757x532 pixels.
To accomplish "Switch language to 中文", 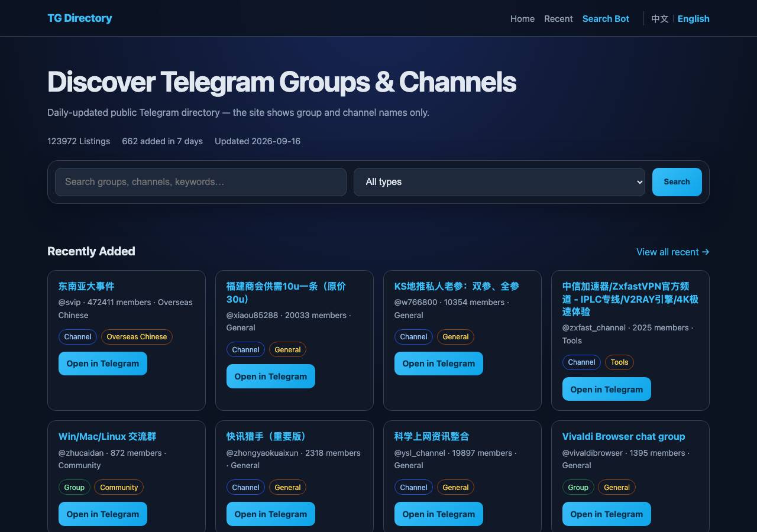I will click(660, 19).
